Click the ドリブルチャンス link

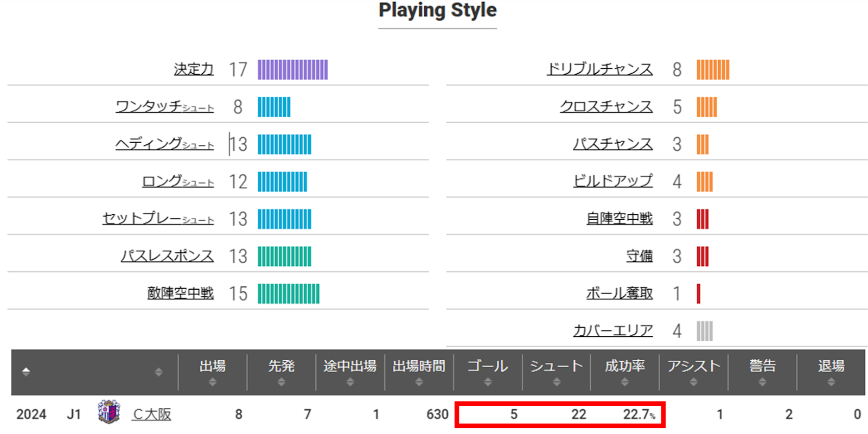click(599, 69)
